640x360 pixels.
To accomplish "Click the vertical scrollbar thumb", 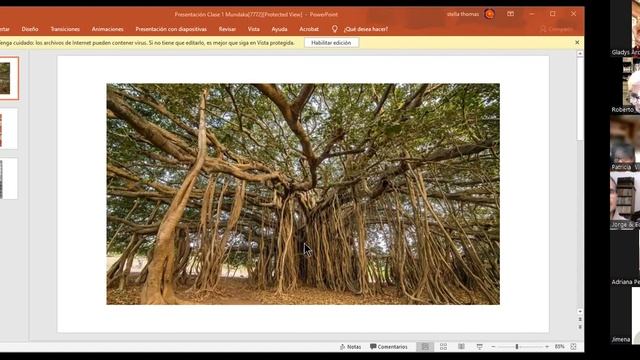I will [x=580, y=100].
